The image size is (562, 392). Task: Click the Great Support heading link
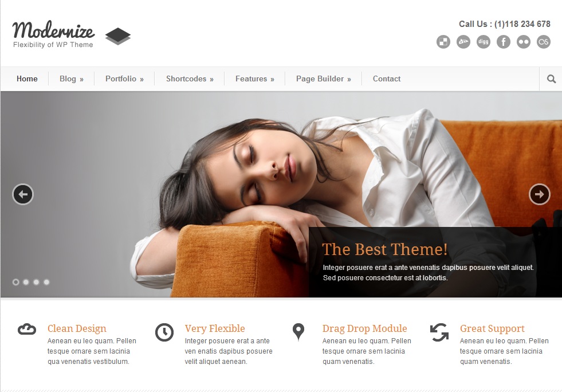492,328
